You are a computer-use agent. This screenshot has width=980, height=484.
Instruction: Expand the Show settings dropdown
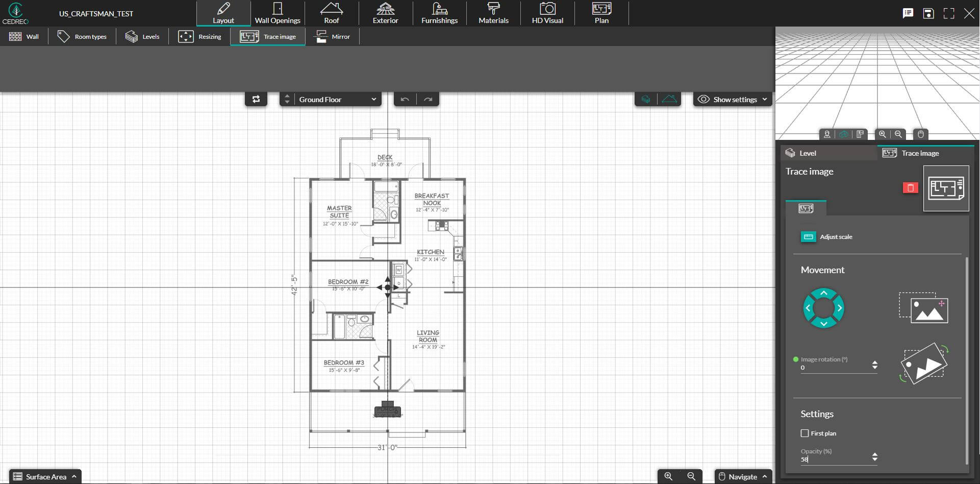tap(733, 99)
